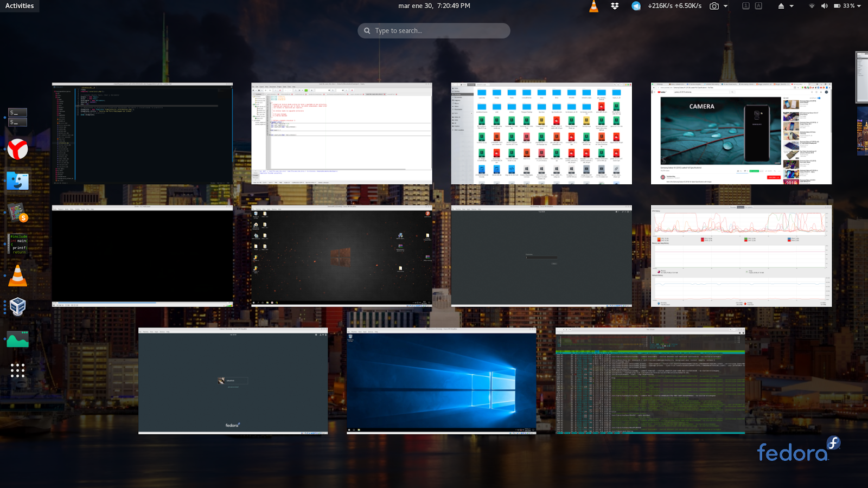Open the system menu dropdown arrow
The height and width of the screenshot is (488, 868).
point(859,6)
